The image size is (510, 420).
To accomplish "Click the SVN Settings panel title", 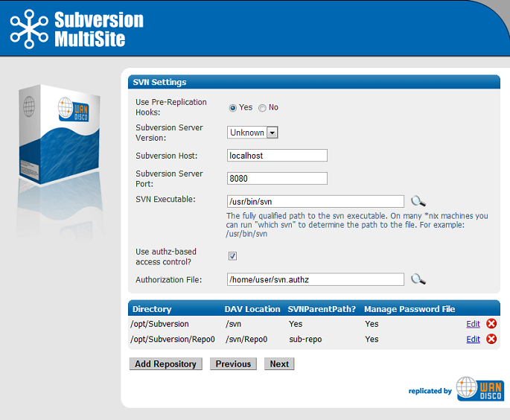I will [159, 82].
